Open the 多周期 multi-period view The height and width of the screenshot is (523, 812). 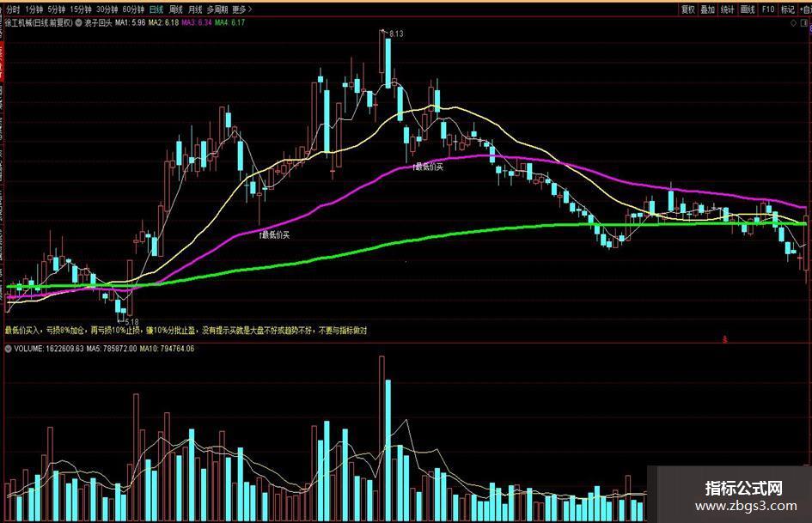point(217,9)
